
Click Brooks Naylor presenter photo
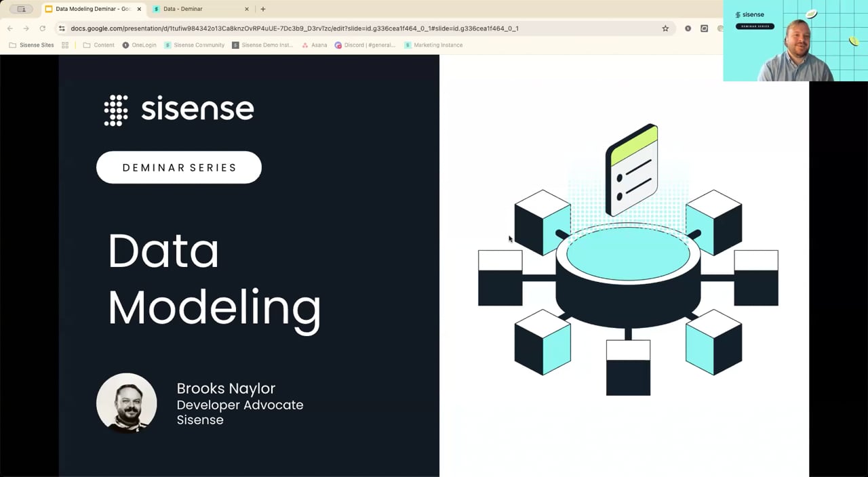(127, 402)
